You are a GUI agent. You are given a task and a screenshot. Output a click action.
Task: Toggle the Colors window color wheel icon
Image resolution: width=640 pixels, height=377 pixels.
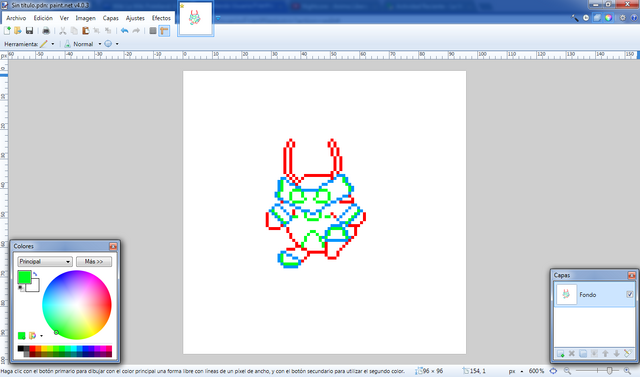(x=608, y=18)
